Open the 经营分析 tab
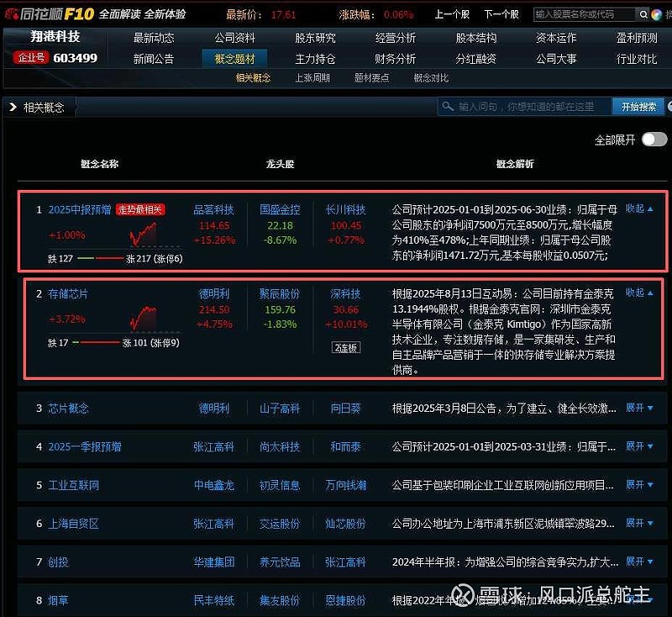Image resolution: width=672 pixels, height=617 pixels. (395, 38)
